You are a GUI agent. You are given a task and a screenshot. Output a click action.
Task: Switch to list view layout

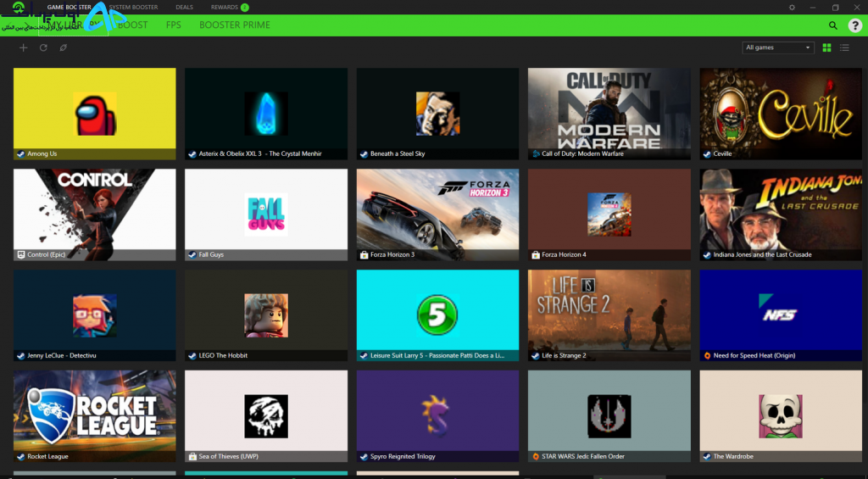tap(844, 47)
